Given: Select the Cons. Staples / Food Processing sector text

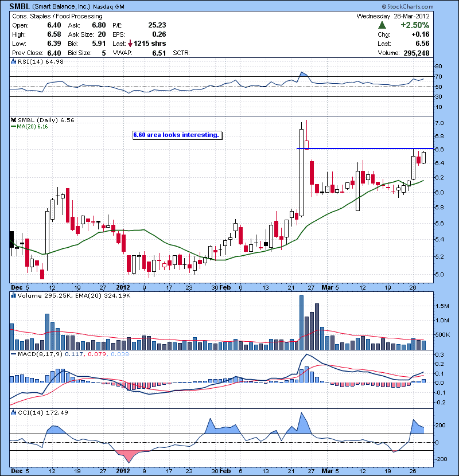Looking at the screenshot, I should click(x=57, y=16).
